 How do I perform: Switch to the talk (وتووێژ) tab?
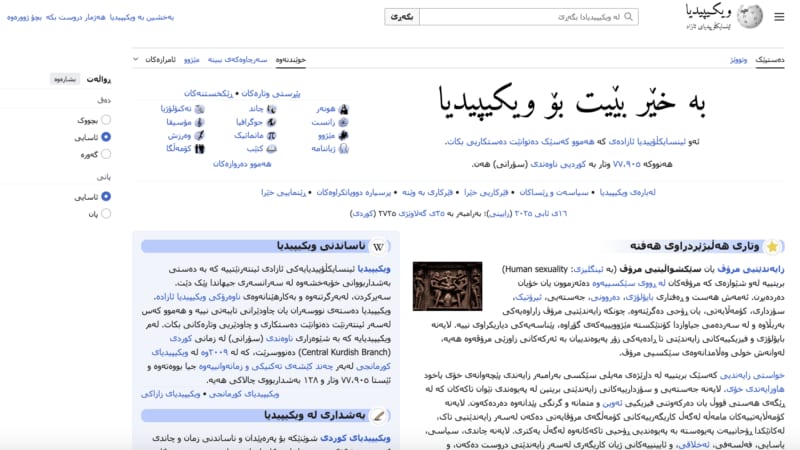click(x=736, y=60)
